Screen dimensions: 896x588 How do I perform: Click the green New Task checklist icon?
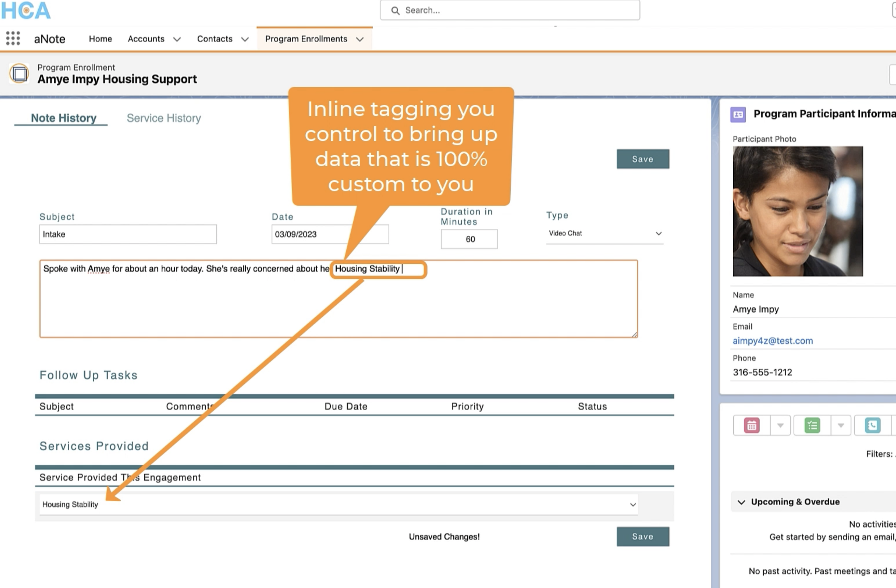[812, 426]
